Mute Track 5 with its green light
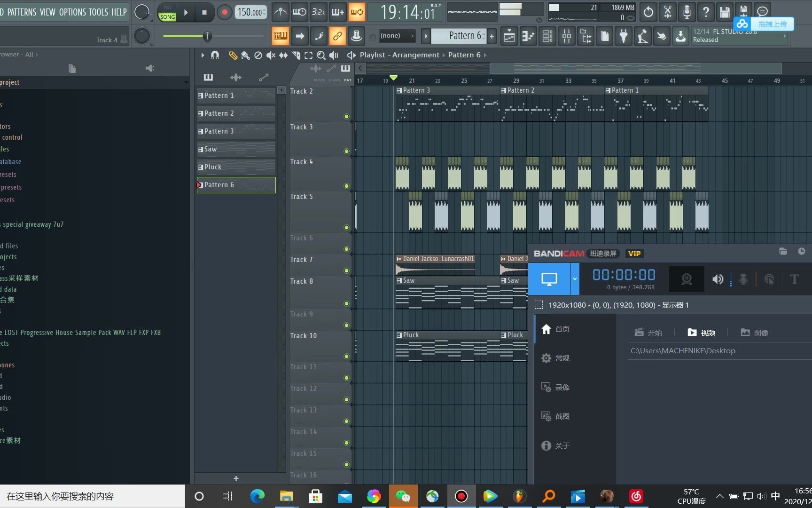Image resolution: width=812 pixels, height=508 pixels. (346, 227)
